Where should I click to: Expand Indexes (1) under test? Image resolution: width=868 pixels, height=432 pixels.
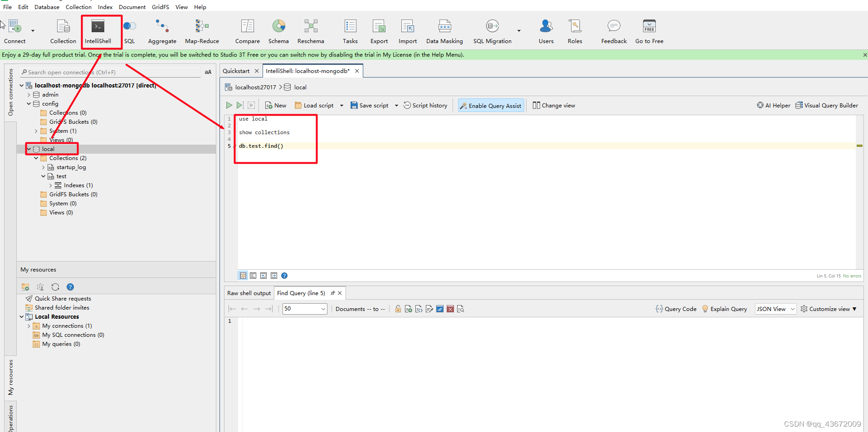pyautogui.click(x=50, y=185)
